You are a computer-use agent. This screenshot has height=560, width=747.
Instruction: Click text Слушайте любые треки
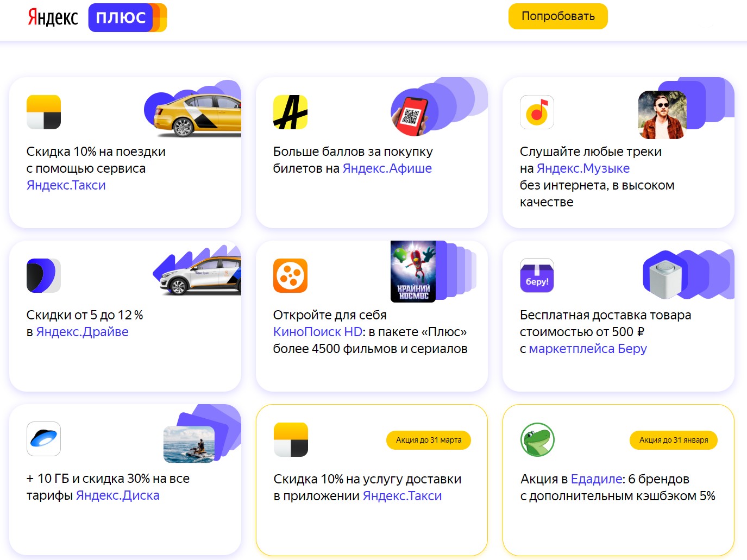pyautogui.click(x=591, y=152)
